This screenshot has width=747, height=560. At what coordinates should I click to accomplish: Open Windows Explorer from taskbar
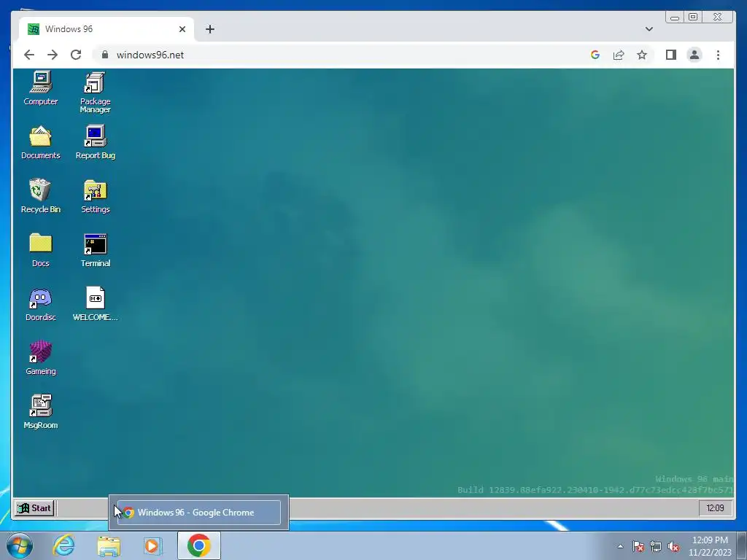coord(109,545)
